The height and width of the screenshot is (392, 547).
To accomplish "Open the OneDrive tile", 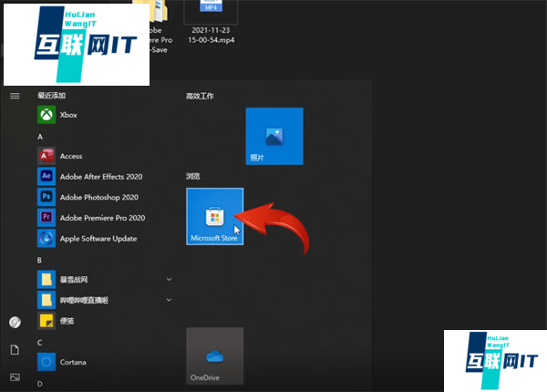I will point(215,356).
